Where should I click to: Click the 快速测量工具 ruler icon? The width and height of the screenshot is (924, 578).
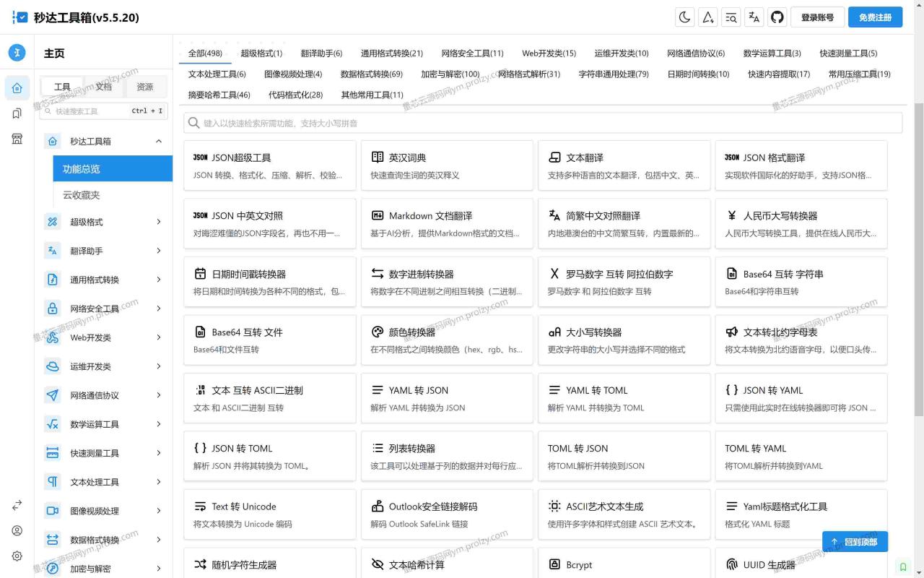52,453
